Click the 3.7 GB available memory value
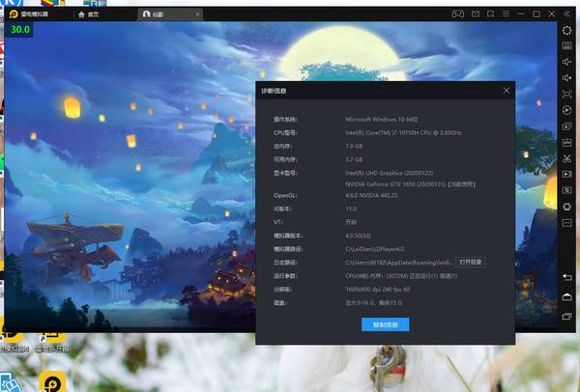Screen dimensions: 580x392 click(x=354, y=159)
